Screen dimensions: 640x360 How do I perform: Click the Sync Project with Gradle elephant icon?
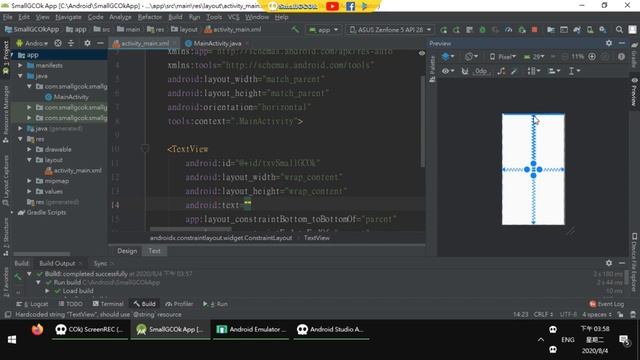pyautogui.click(x=577, y=30)
